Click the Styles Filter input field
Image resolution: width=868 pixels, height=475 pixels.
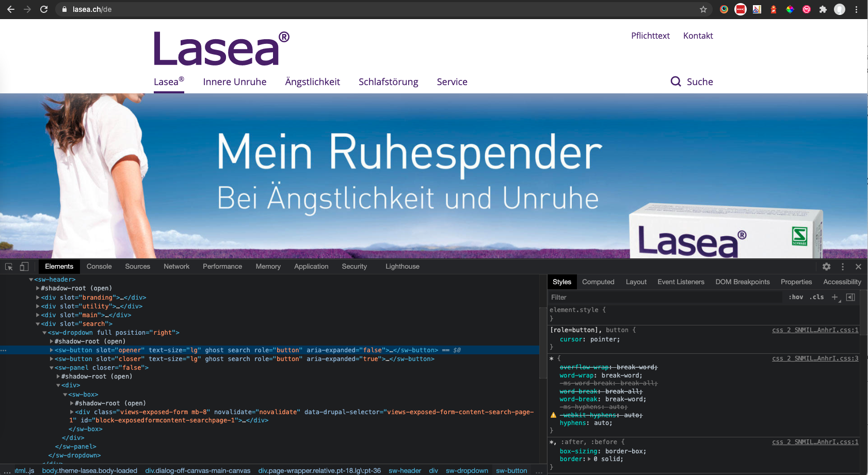pos(666,297)
